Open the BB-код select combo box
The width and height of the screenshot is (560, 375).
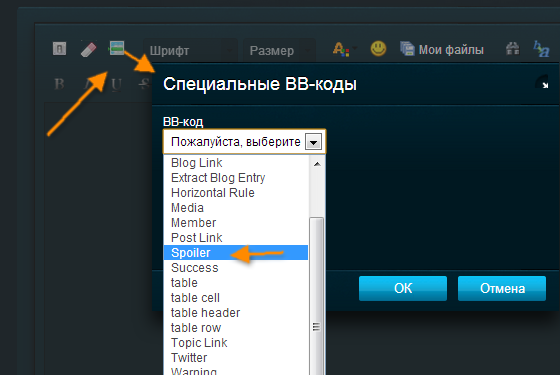(x=245, y=142)
